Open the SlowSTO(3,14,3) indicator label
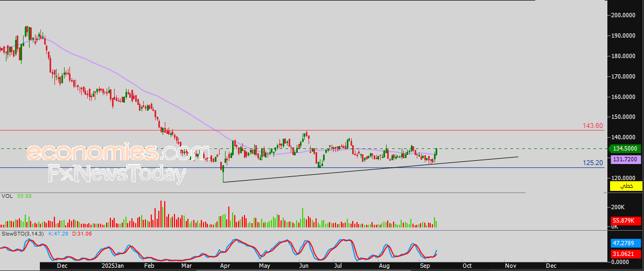Image resolution: width=644 pixels, height=271 pixels. click(23, 233)
